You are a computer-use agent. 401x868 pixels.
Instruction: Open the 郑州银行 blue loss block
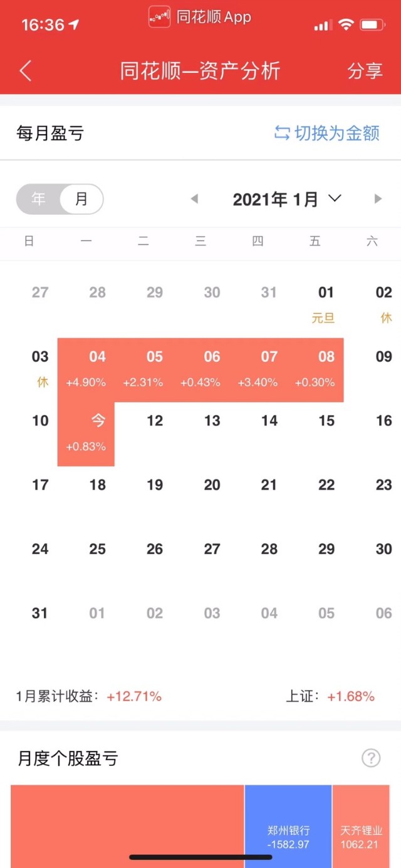coord(288,827)
